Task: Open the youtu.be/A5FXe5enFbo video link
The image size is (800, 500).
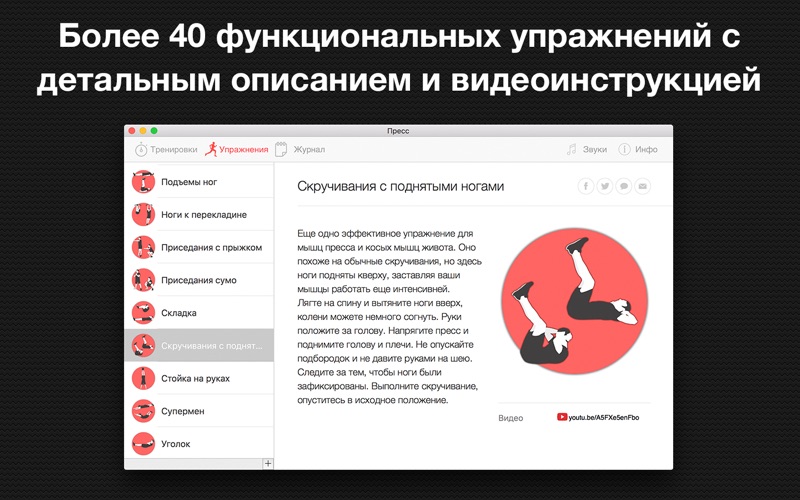Action: pyautogui.click(x=604, y=417)
